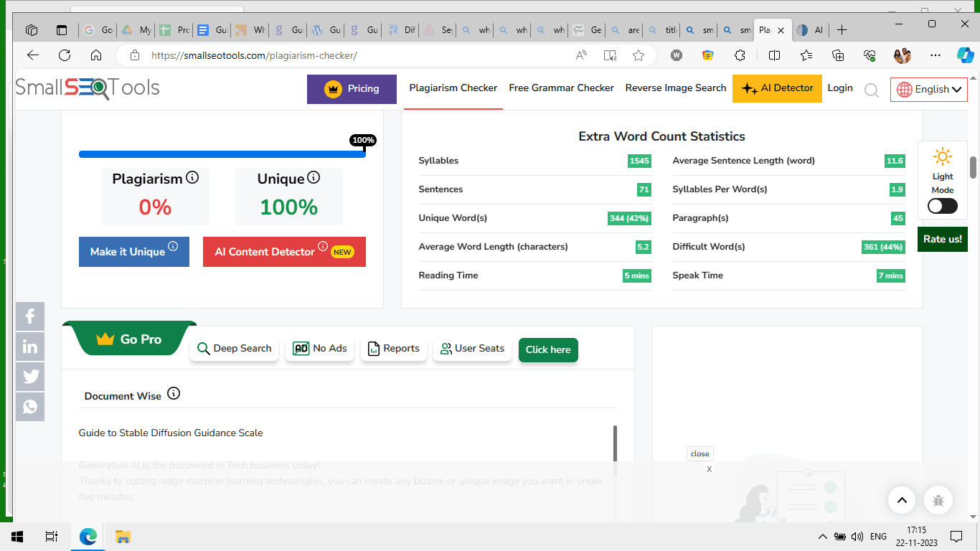Image resolution: width=980 pixels, height=551 pixels.
Task: Switch to the Google Drive browser tab
Action: [136, 30]
